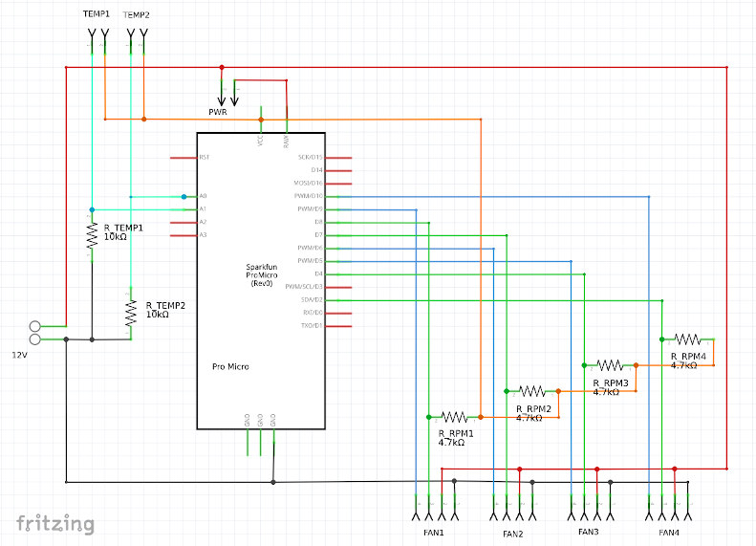This screenshot has width=756, height=546.
Task: Click the R_TEMP2 label text
Action: [165, 306]
